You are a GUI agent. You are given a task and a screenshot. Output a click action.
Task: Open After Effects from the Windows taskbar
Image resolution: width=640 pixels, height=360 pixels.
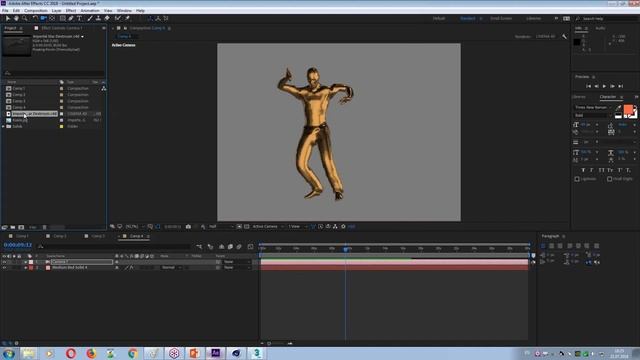215,353
